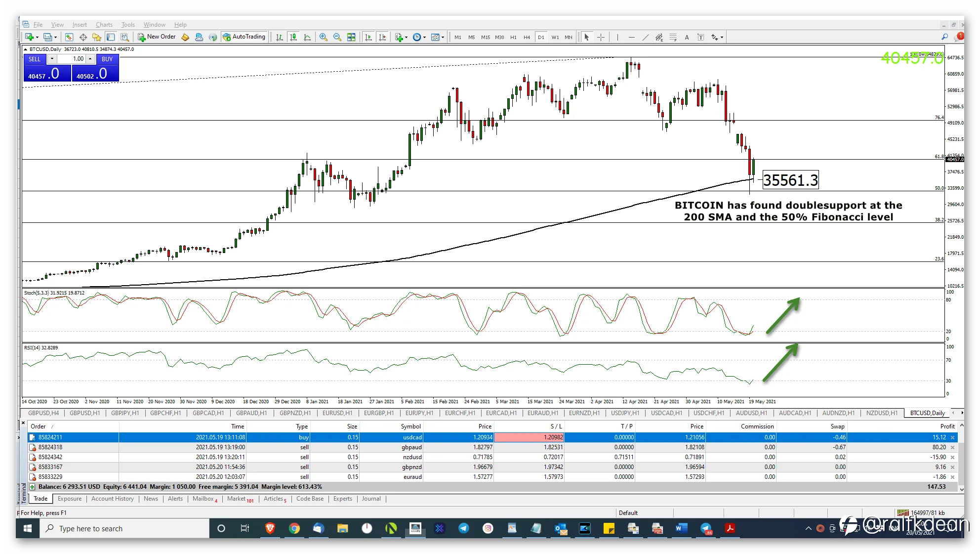This screenshot has height=554, width=980.
Task: Open the Charts menu
Action: click(x=104, y=25)
